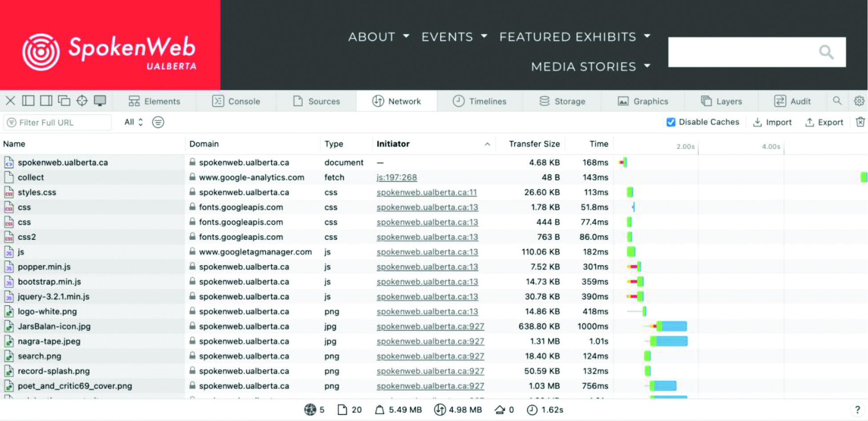Toggle grouping of media requests filter icon
The image size is (868, 421).
(x=158, y=122)
